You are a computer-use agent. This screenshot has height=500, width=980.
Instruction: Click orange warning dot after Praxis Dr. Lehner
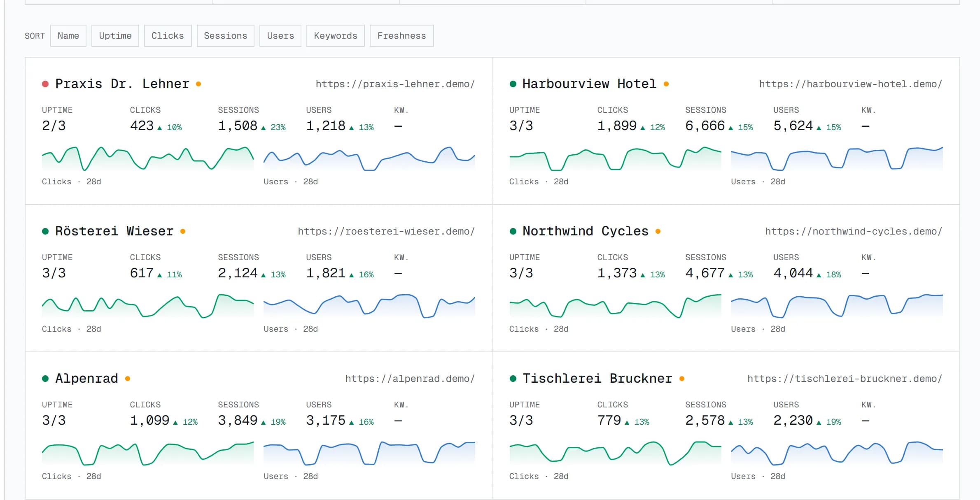[x=198, y=84]
